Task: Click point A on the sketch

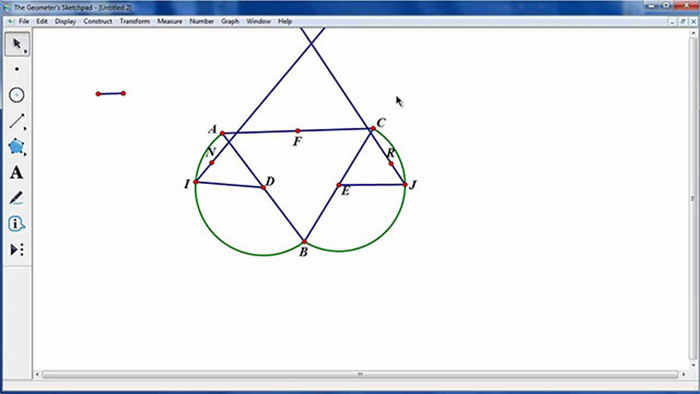Action: click(x=222, y=133)
